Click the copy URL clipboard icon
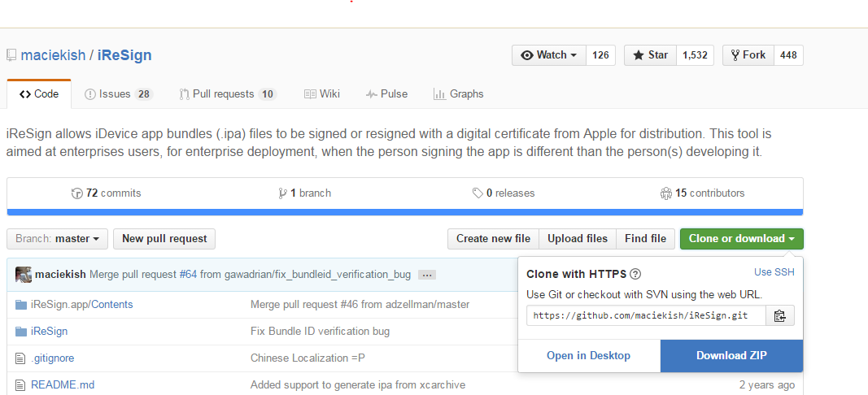 [x=779, y=315]
